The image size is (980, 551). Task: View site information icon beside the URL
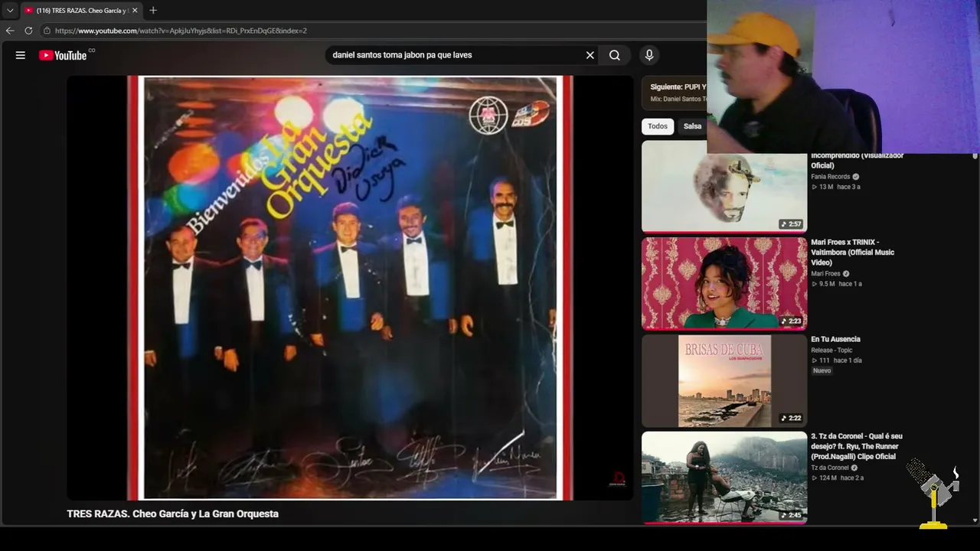coord(47,31)
